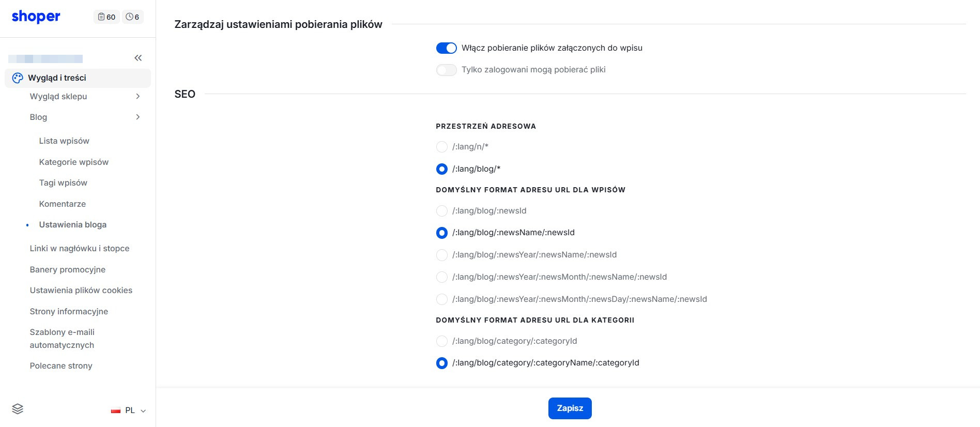Open Lista wpisów in the sidebar
980x427 pixels.
[x=64, y=141]
